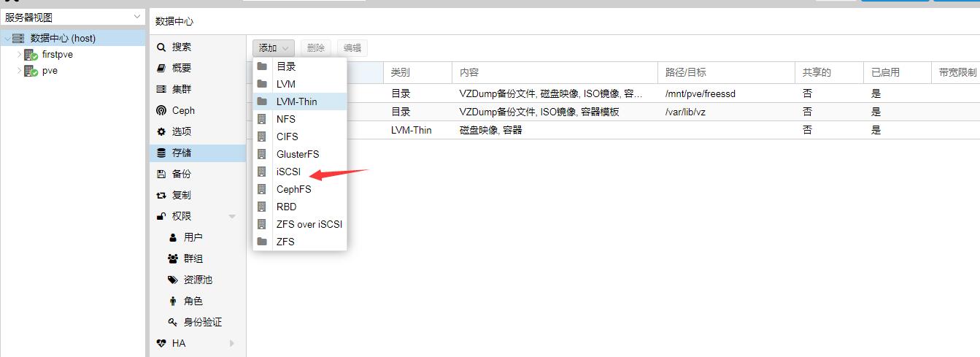The image size is (980, 357).
Task: Click the add (添加) dropdown button
Action: pyautogui.click(x=274, y=48)
